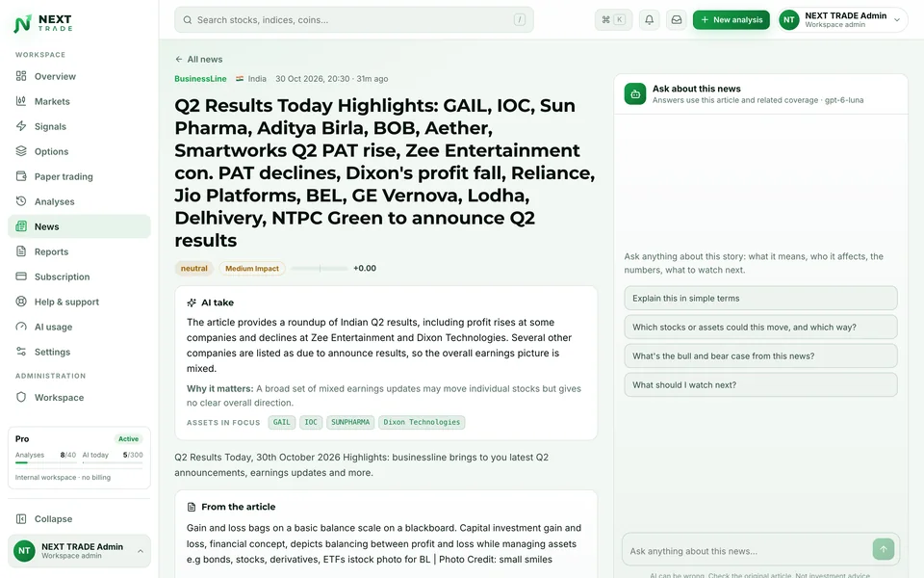This screenshot has height=578, width=924.
Task: Open Overview from the sidebar
Action: (79, 76)
